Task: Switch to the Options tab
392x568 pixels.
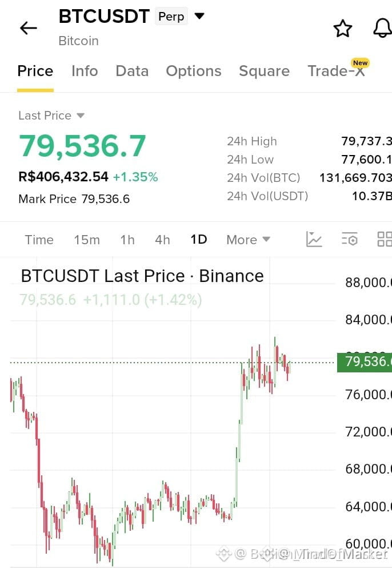Action: coord(194,71)
